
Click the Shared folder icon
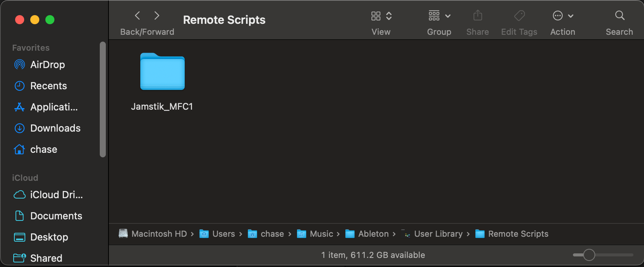(20, 258)
